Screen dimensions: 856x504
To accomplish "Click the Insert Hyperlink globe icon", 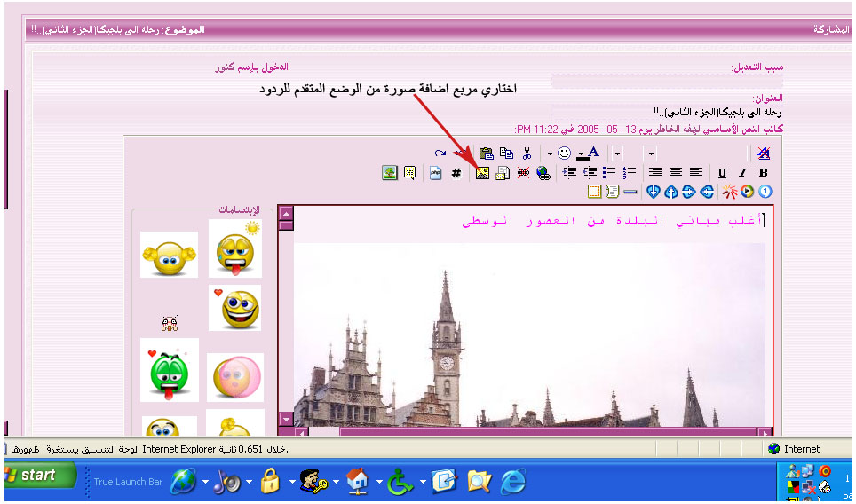I will [x=543, y=173].
